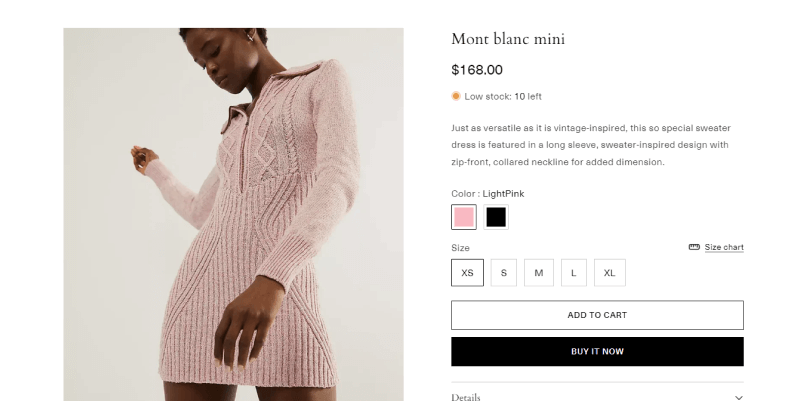Click the product description paragraph
Viewport: 801px width, 401px height.
[590, 145]
